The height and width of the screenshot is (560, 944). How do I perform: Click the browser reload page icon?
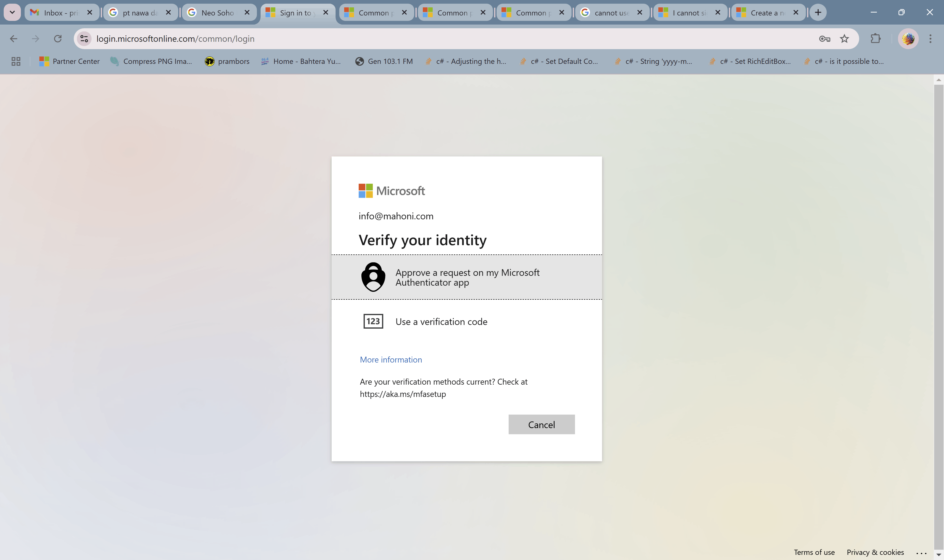[x=57, y=39]
